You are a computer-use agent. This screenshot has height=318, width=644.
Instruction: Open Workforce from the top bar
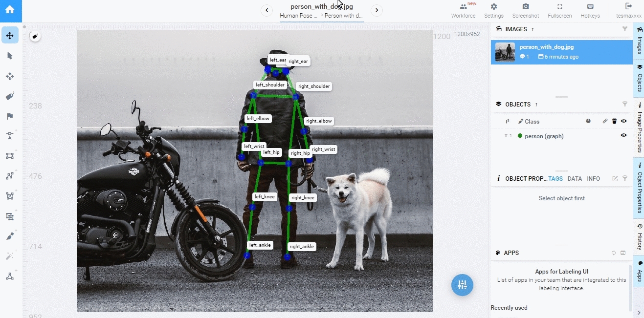coord(463,11)
